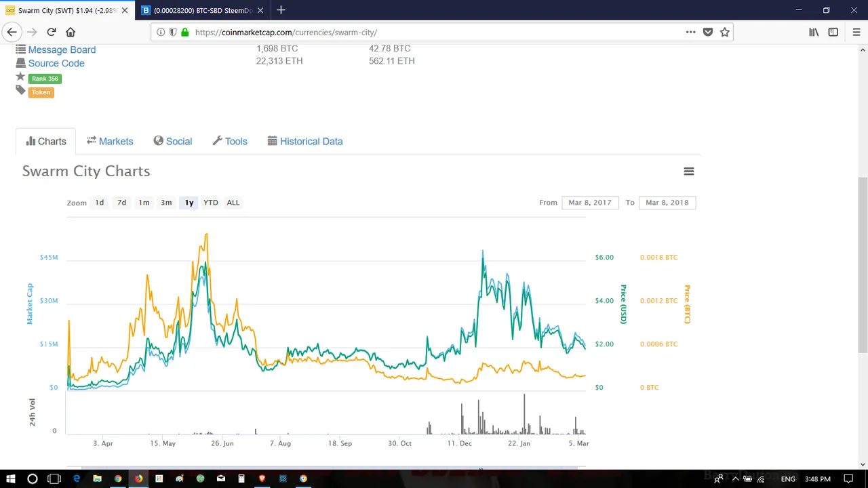View the Historical Data tab
868x488 pixels.
[x=305, y=141]
